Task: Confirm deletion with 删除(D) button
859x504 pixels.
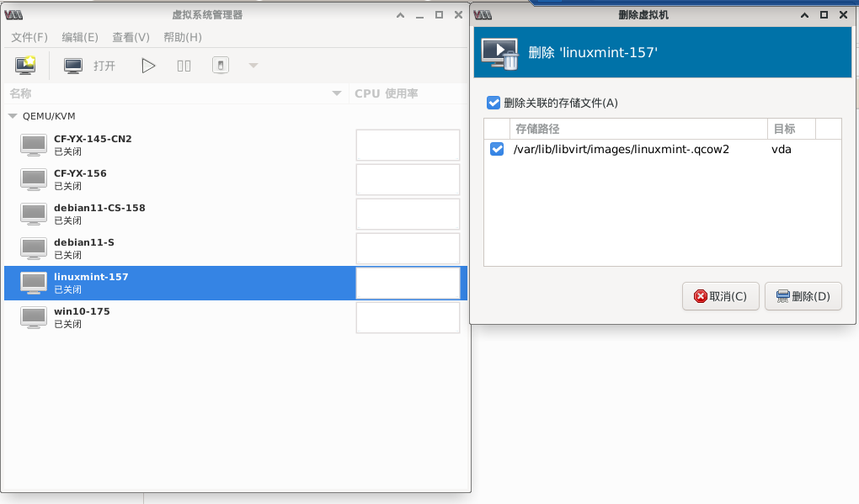Action: pyautogui.click(x=803, y=296)
